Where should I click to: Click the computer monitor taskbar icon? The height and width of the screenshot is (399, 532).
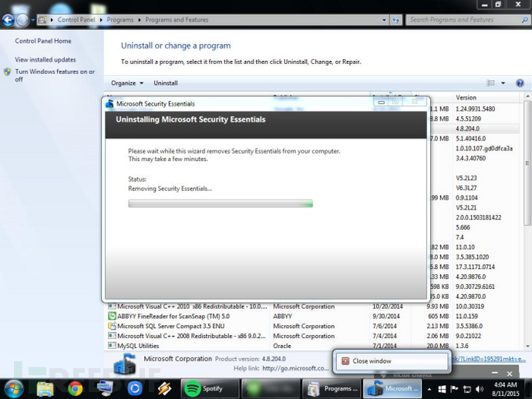tap(105, 388)
